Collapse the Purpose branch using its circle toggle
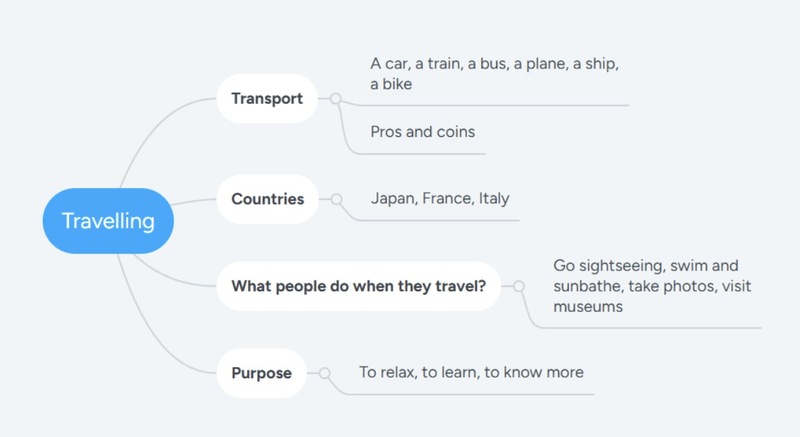The height and width of the screenshot is (437, 800). coord(324,373)
